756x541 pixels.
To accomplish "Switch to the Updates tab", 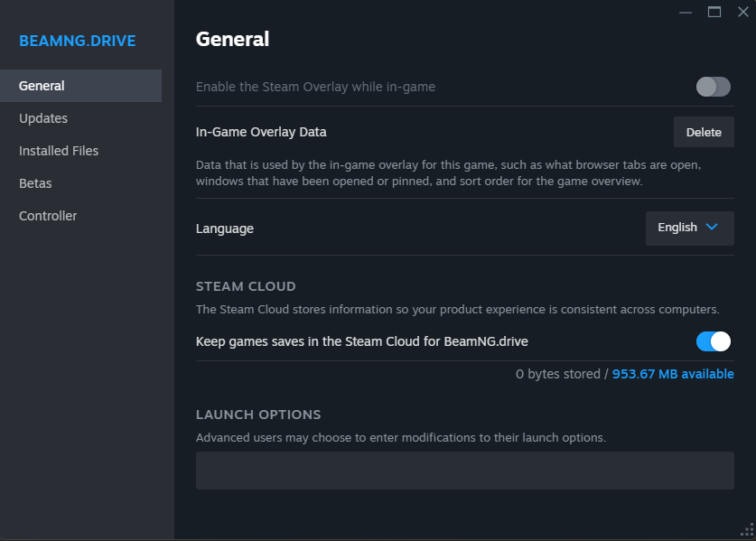I will tap(80, 118).
